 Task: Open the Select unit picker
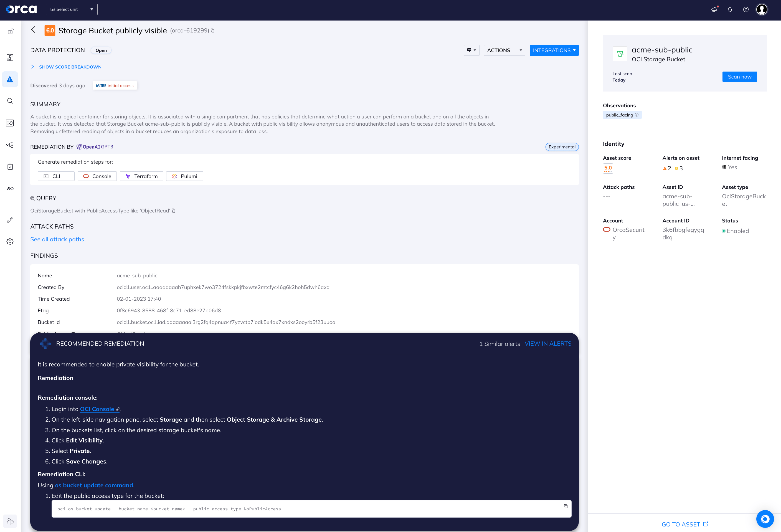pyautogui.click(x=71, y=9)
